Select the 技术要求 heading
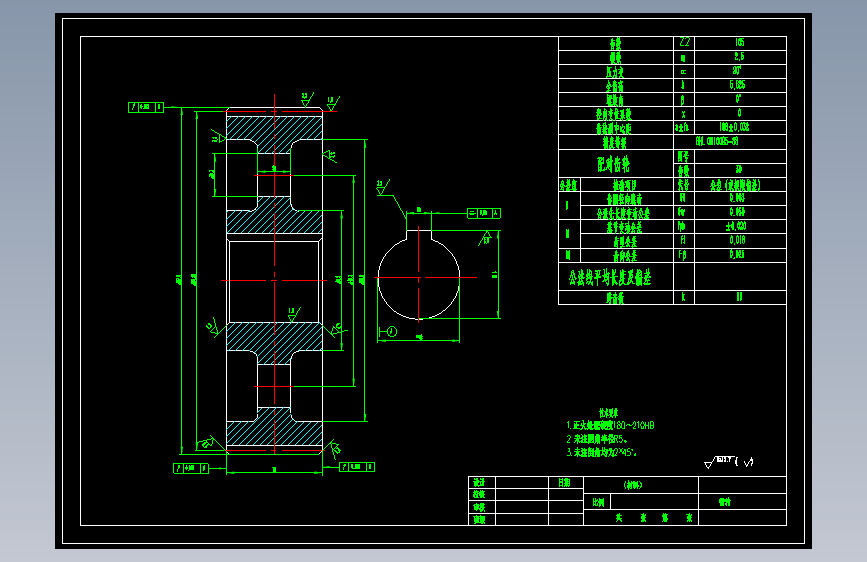The height and width of the screenshot is (562, 867). (x=609, y=413)
